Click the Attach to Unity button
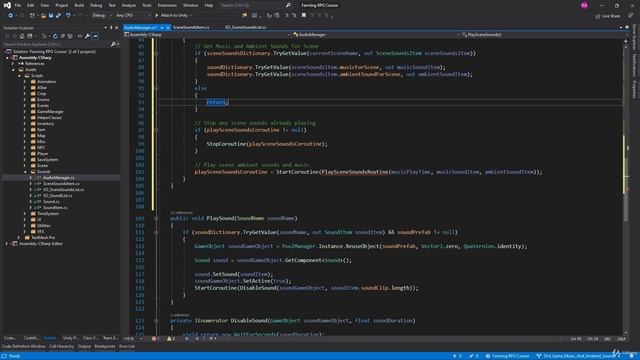Image resolution: width=640 pixels, height=360 pixels. coord(171,16)
